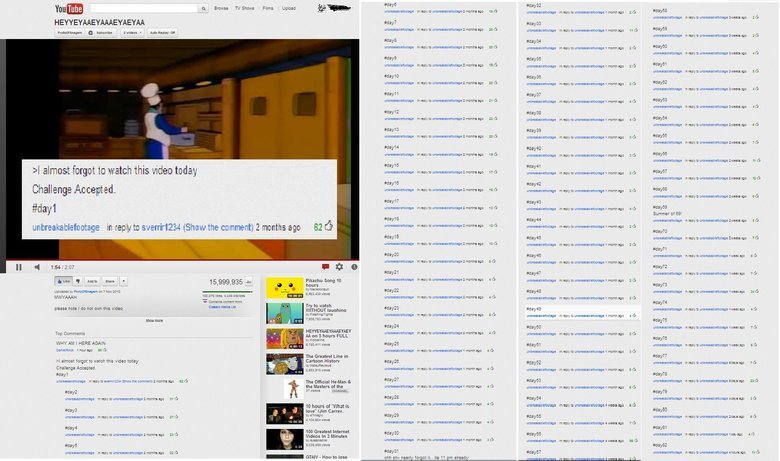Click the Subscribe button

pos(101,32)
